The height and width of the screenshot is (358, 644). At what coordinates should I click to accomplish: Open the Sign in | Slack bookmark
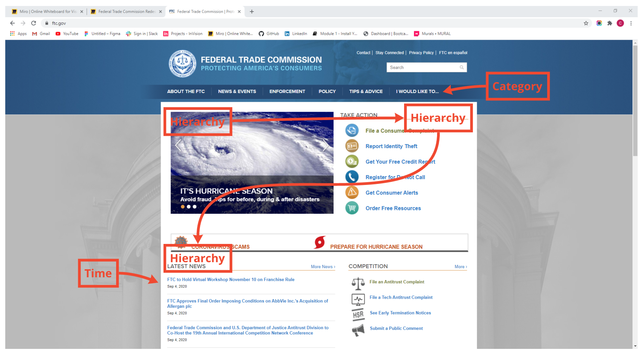coord(142,34)
